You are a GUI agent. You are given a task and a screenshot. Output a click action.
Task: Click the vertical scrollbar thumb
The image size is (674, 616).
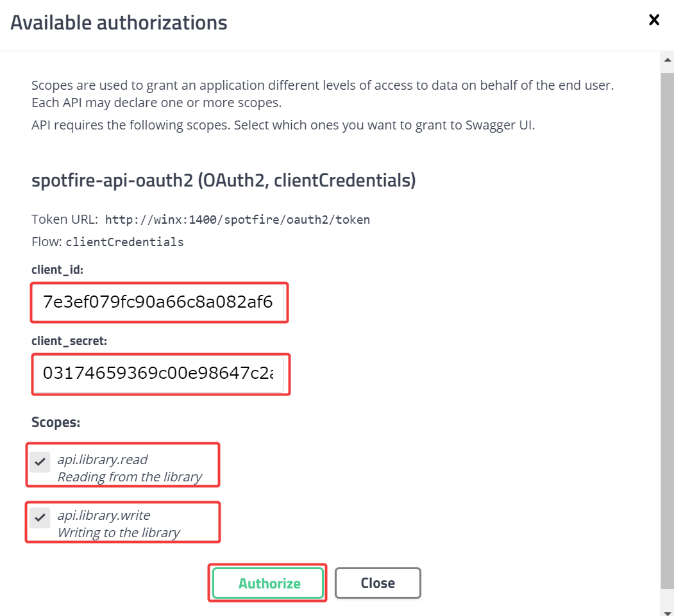pos(667,320)
